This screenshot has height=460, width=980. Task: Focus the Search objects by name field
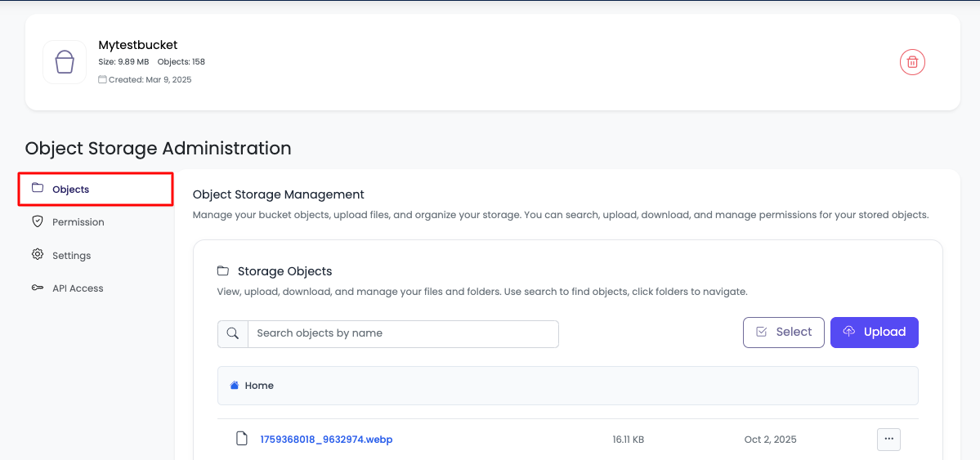click(402, 333)
